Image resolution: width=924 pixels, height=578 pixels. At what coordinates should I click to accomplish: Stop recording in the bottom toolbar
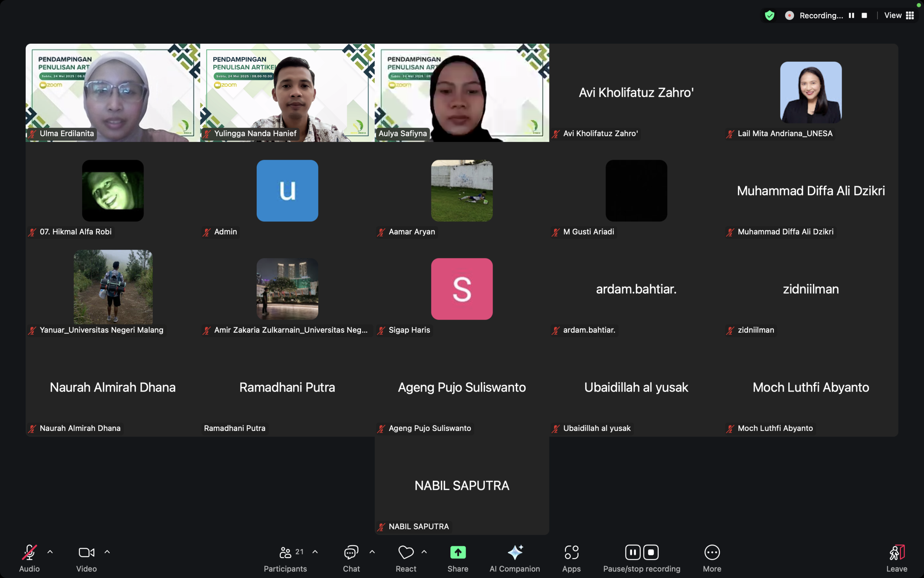point(651,552)
